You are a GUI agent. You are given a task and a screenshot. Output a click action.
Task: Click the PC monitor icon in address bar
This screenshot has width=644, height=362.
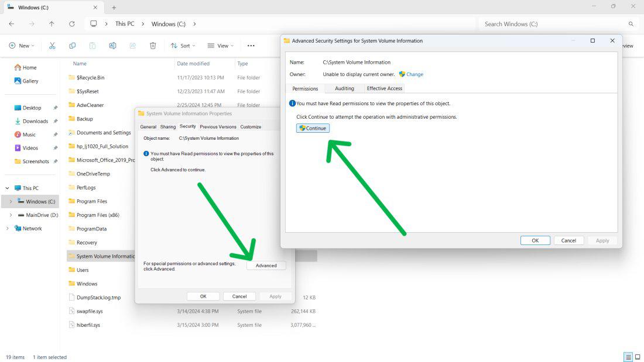94,24
